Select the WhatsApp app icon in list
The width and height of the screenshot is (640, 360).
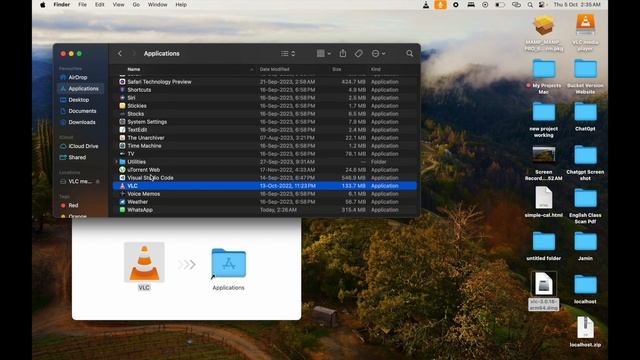122,210
